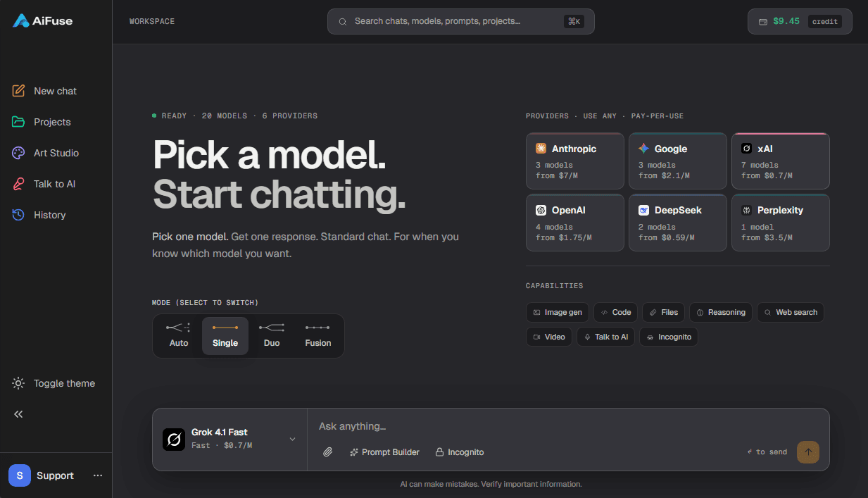Click the Google provider icon

click(643, 149)
